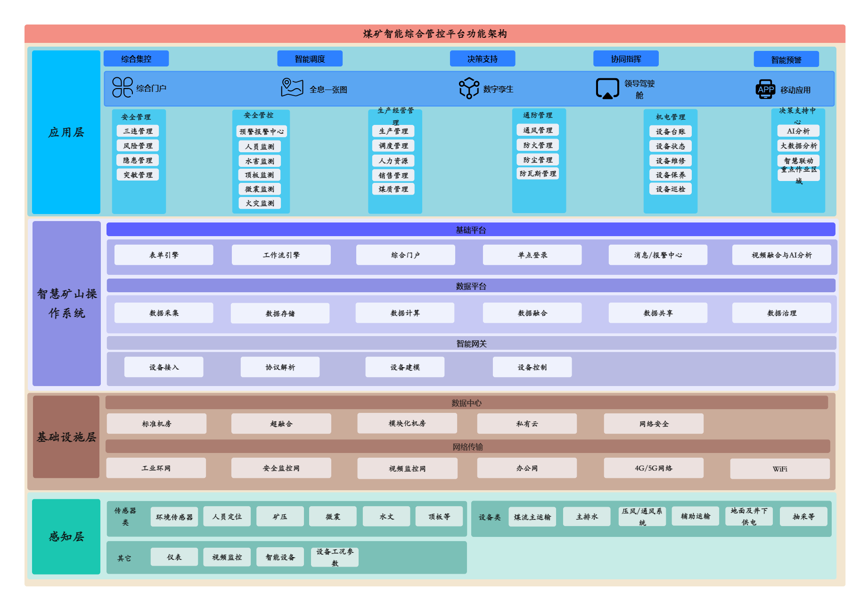Screen dimensions: 868x609
Task: Click the 预警报警中心 box
Action: pyautogui.click(x=262, y=132)
